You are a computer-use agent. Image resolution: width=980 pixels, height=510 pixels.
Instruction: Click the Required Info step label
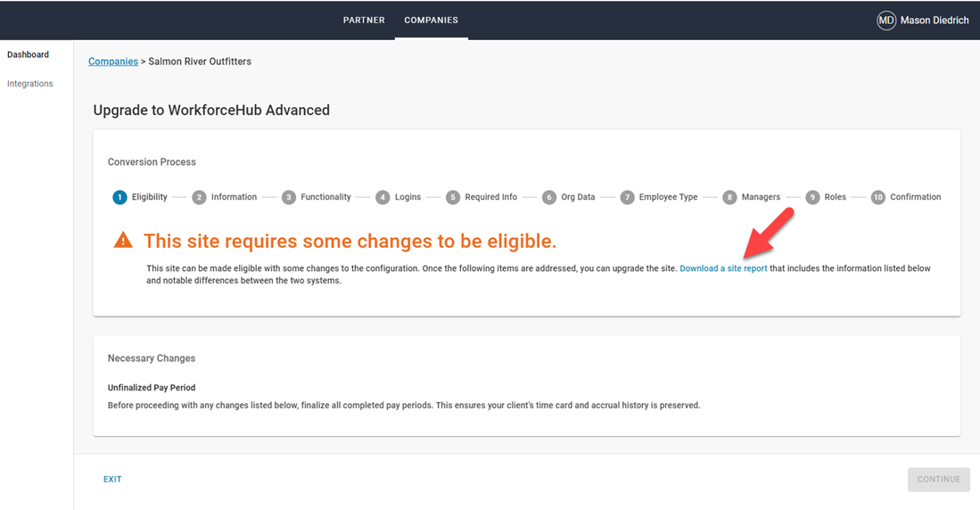click(490, 197)
